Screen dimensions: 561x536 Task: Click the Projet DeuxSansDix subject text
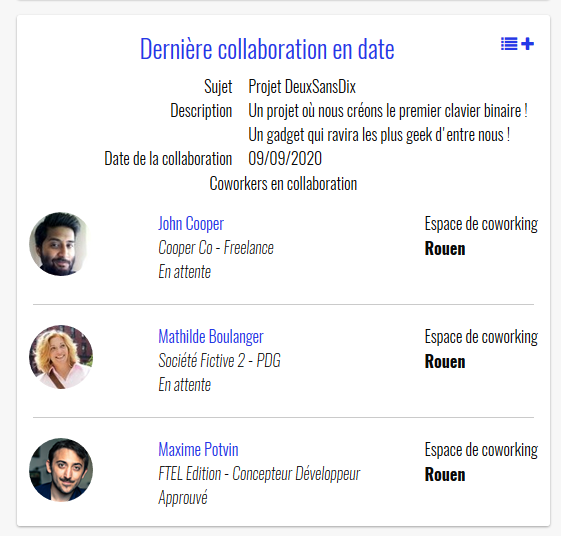(x=302, y=87)
